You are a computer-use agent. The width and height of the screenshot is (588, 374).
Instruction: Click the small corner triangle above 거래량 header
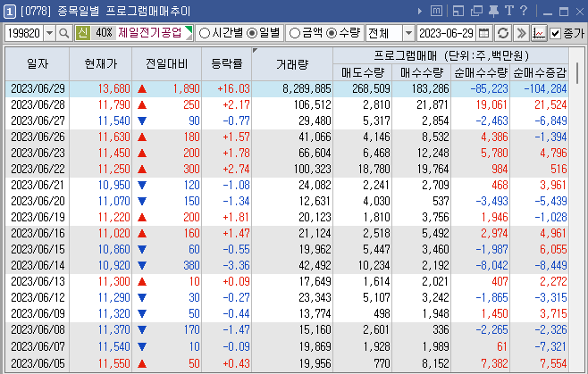click(x=255, y=50)
